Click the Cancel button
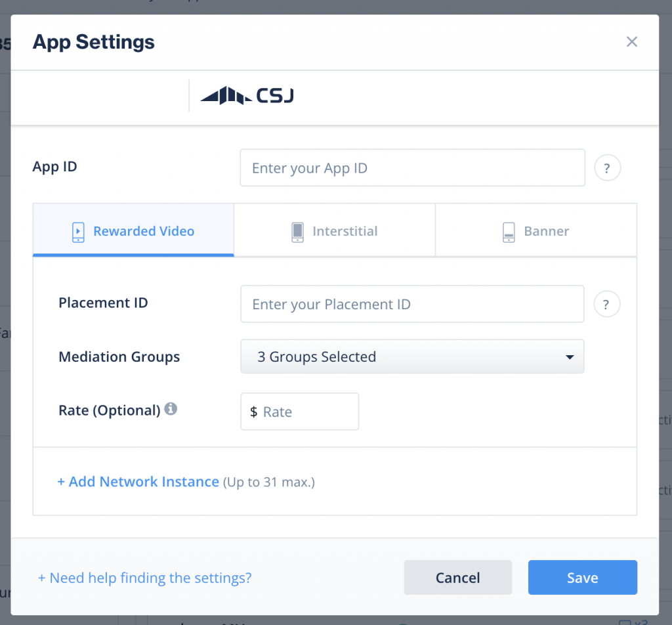The height and width of the screenshot is (625, 672). tap(457, 578)
